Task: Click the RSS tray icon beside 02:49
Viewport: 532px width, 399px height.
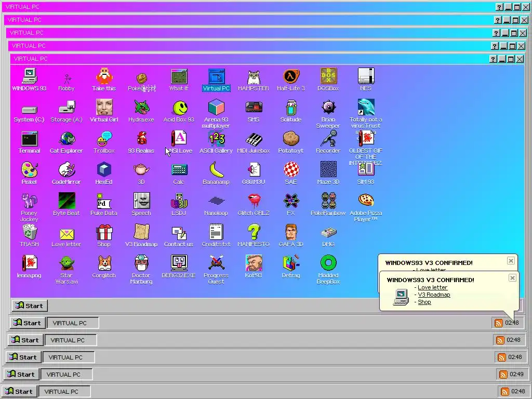Action: point(503,374)
